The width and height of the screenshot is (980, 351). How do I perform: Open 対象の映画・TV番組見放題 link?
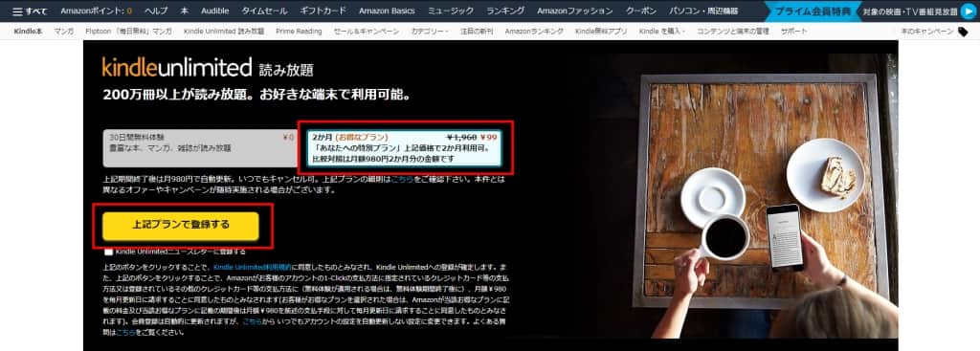click(x=909, y=11)
